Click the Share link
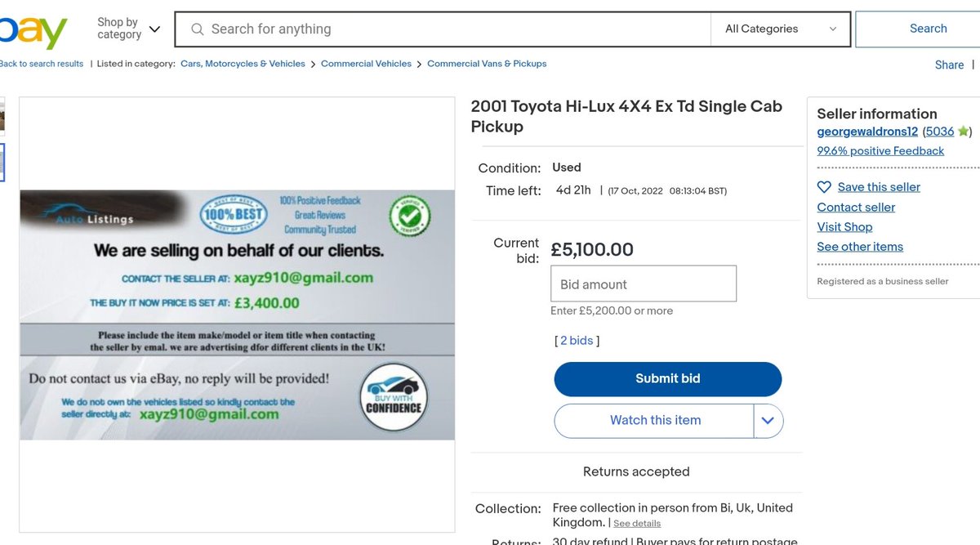This screenshot has width=980, height=545. [949, 65]
